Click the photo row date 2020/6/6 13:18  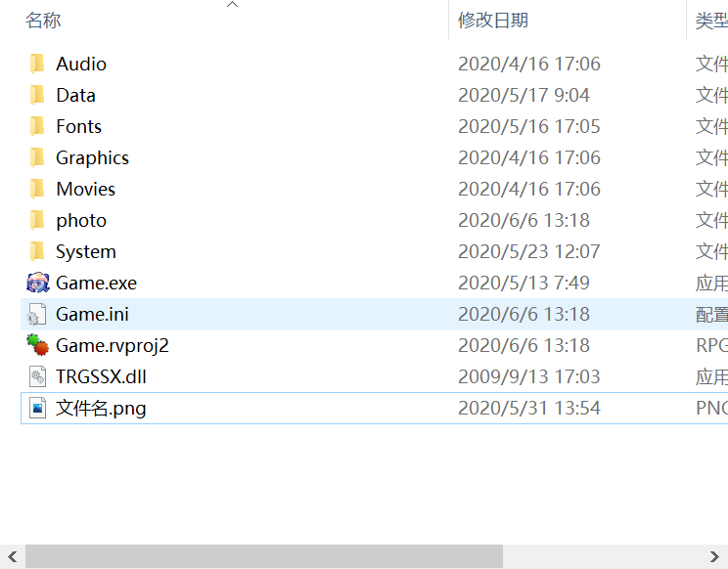tap(523, 221)
